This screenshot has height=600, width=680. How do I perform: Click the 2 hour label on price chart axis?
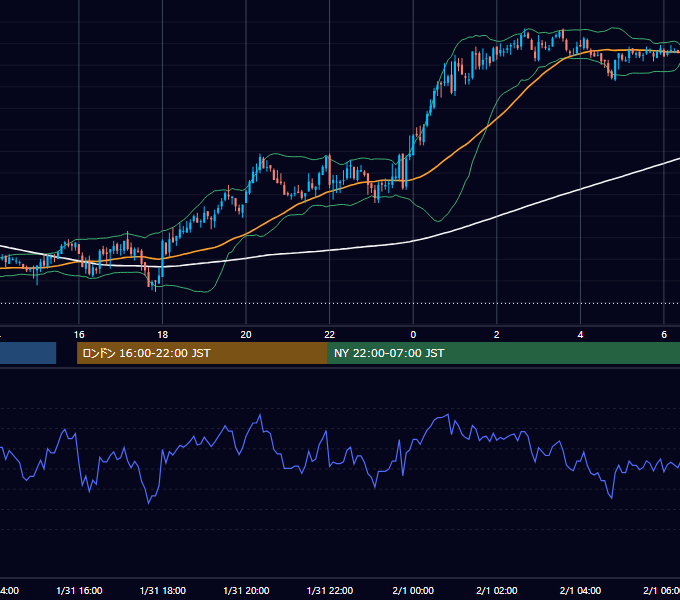497,335
